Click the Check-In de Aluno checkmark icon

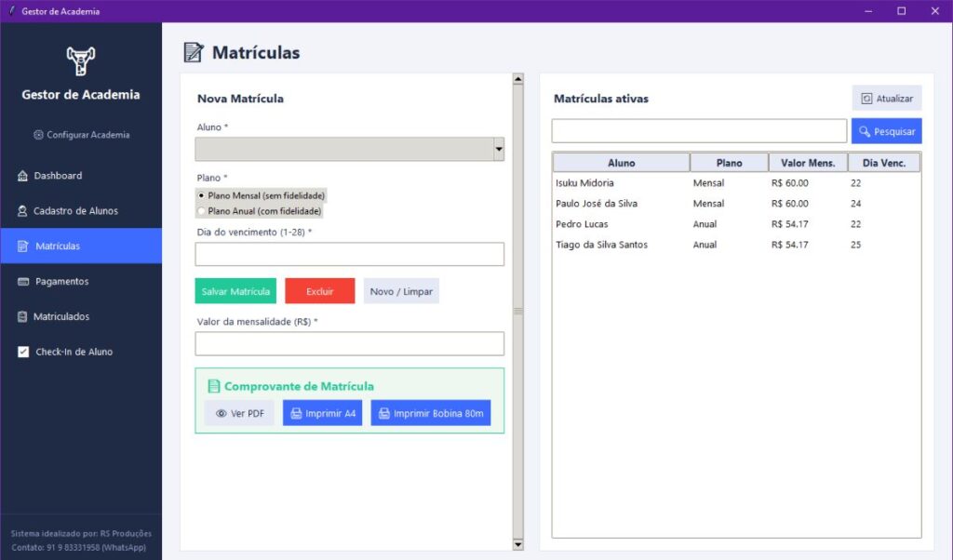(23, 352)
